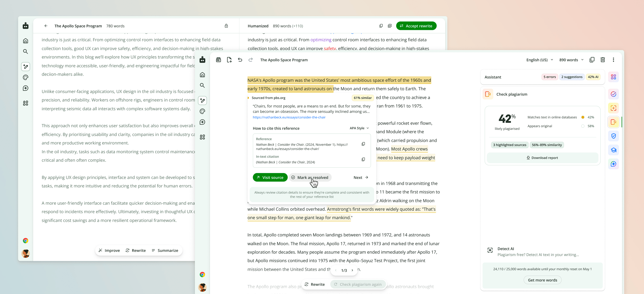
Task: Click Improve in the rear window
Action: (109, 250)
